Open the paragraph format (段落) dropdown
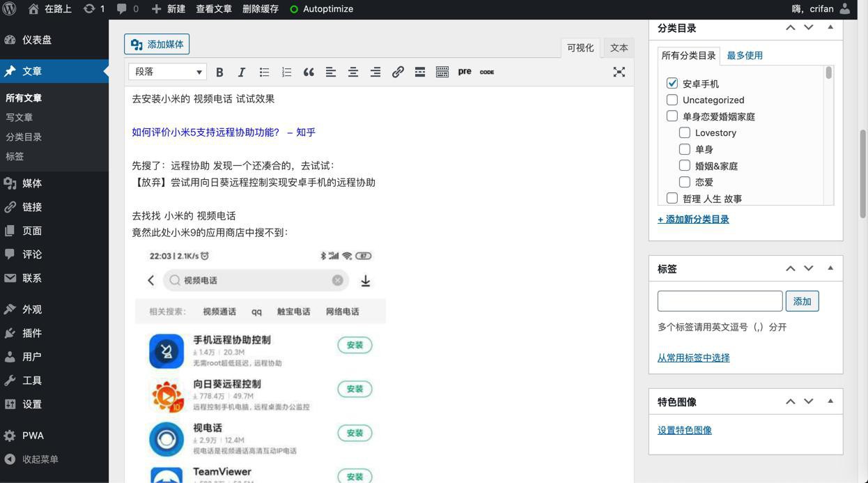The image size is (868, 483). tap(167, 72)
